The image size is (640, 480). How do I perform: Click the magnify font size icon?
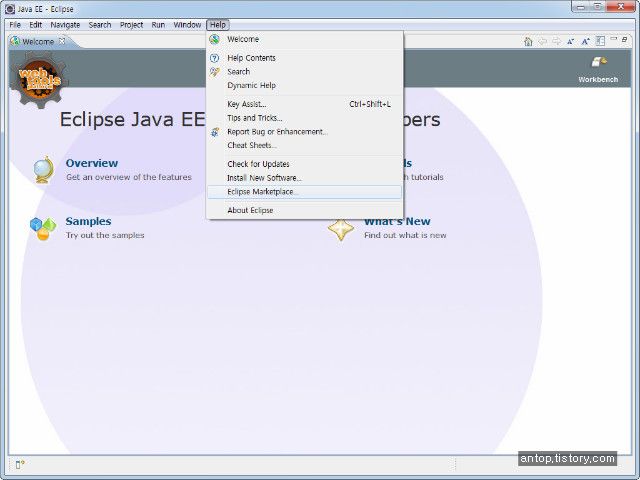pyautogui.click(x=586, y=41)
